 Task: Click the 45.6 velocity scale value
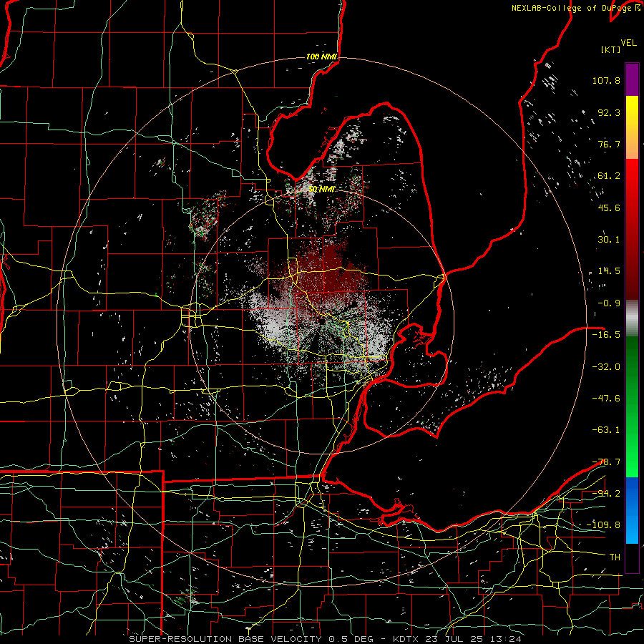coord(609,208)
